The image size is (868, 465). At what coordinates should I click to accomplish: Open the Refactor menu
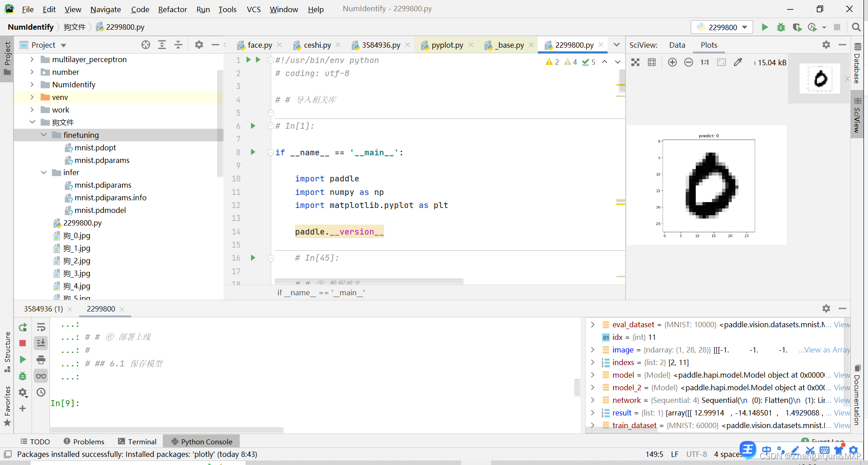click(172, 9)
